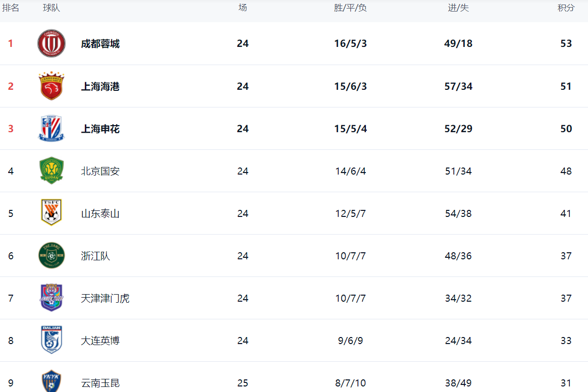
Task: Click the 球队 column header
Action: click(51, 8)
